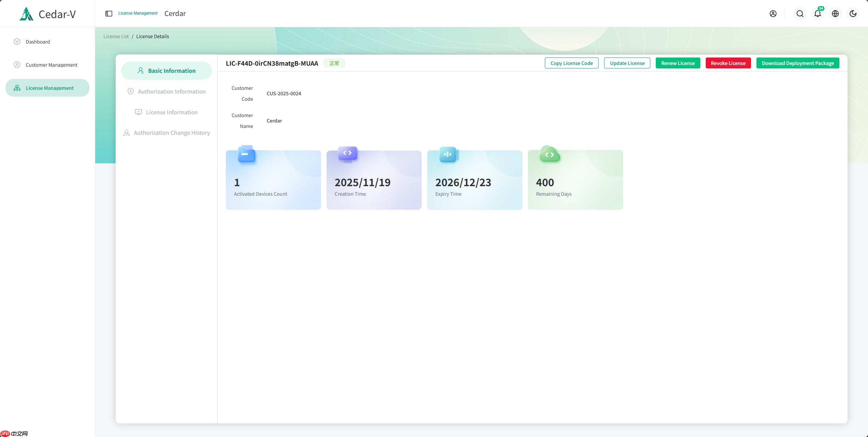Click the Remaining Days 400 card

[575, 180]
